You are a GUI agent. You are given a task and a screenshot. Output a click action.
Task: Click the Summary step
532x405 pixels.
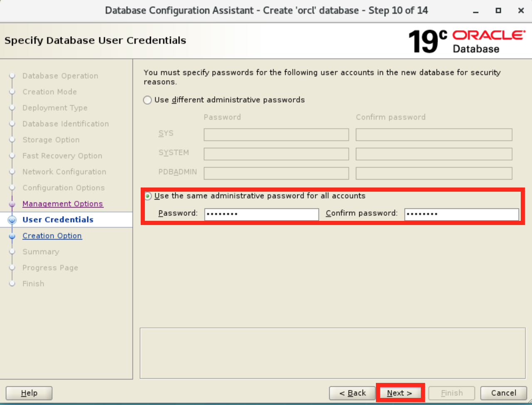coord(41,252)
